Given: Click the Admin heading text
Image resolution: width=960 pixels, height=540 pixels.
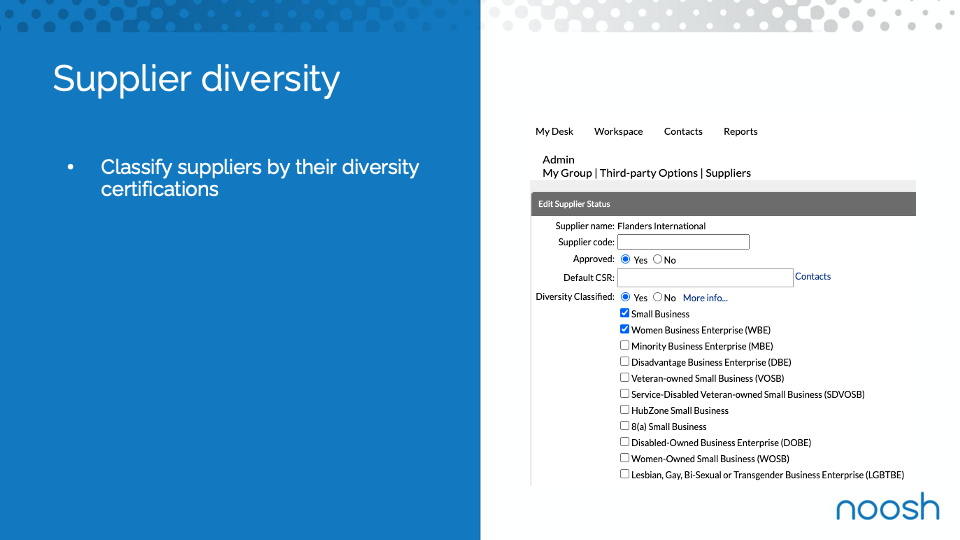Looking at the screenshot, I should click(x=558, y=160).
